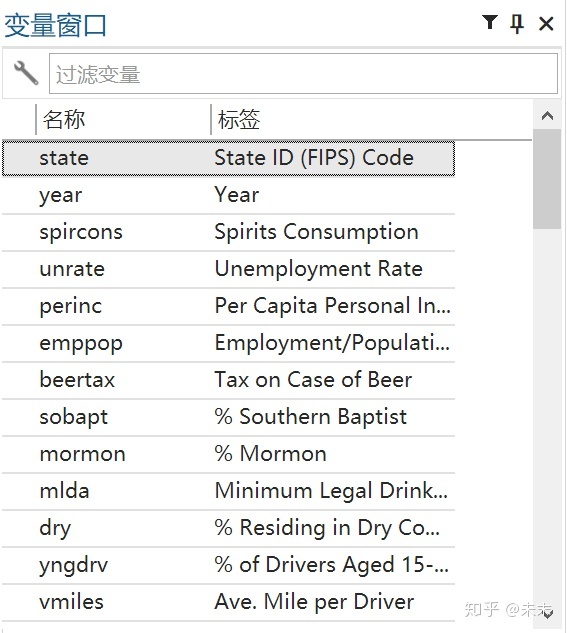Toggle the pin icon to auto-hide panel
This screenshot has width=567, height=633.
pos(517,23)
